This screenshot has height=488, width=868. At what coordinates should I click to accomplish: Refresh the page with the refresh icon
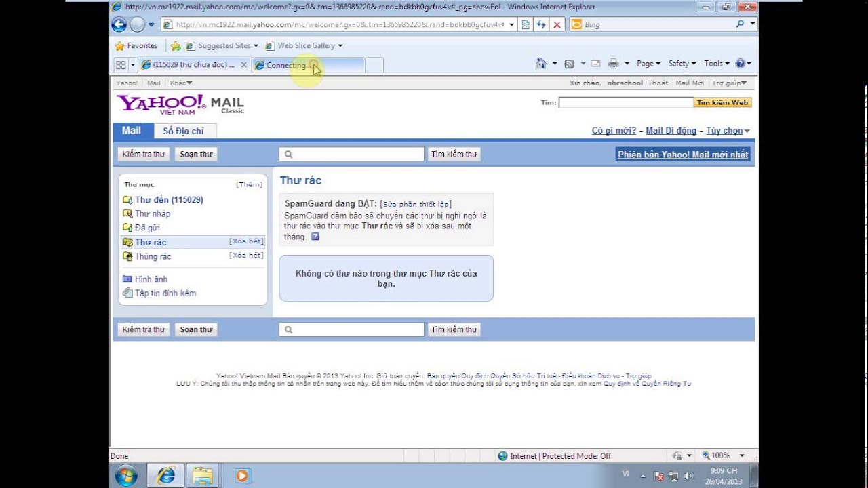pos(541,24)
